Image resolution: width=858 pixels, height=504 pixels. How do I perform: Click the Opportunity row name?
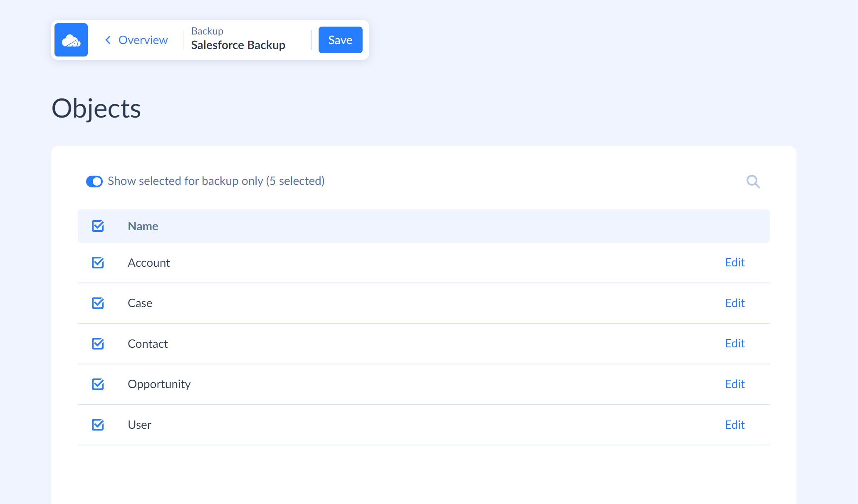click(x=159, y=384)
